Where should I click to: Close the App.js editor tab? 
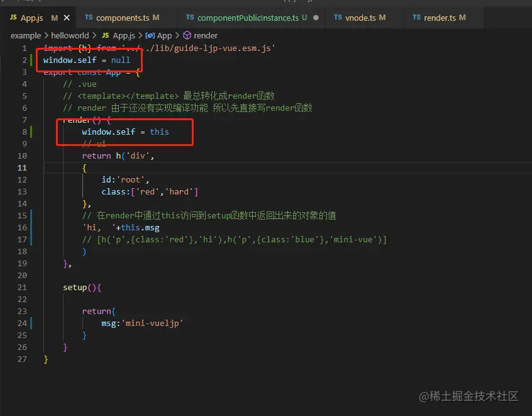[x=67, y=18]
